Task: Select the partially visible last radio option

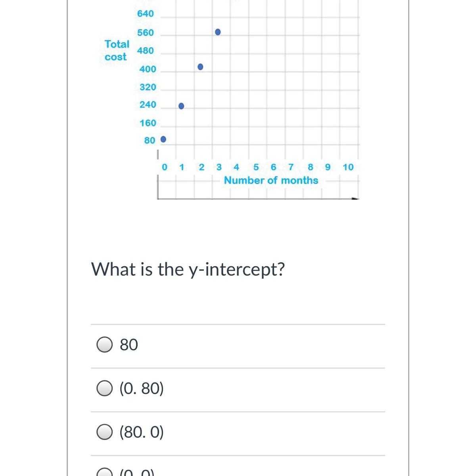Action: coord(104,473)
